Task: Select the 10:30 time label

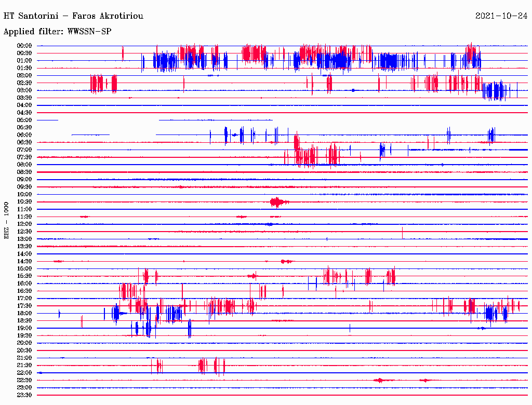Action: click(24, 202)
